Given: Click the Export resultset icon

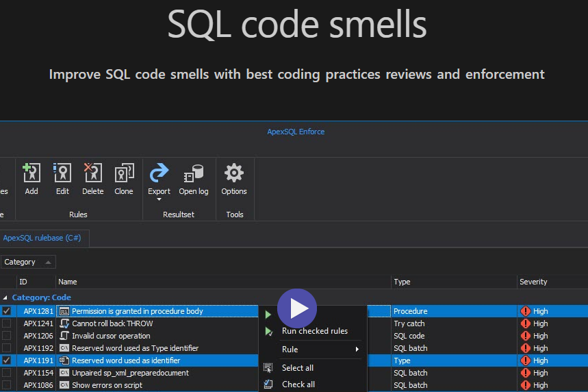Looking at the screenshot, I should [159, 173].
